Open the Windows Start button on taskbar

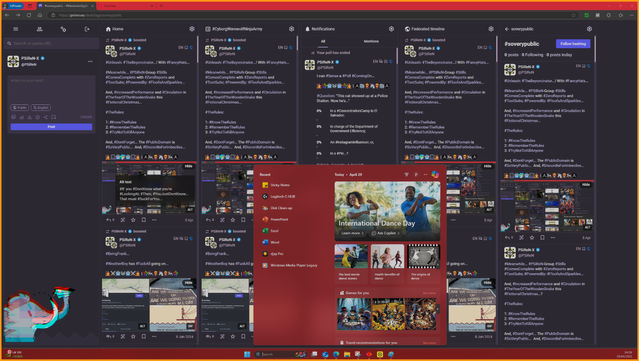247,354
